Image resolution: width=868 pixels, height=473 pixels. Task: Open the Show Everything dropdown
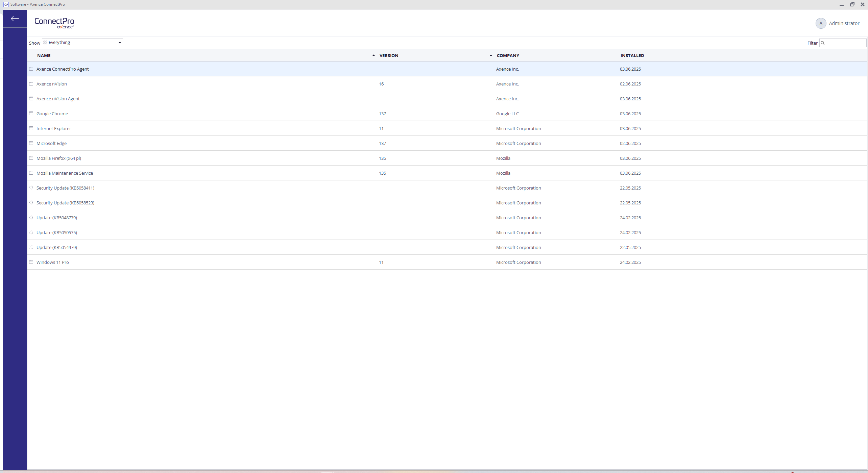(x=82, y=43)
